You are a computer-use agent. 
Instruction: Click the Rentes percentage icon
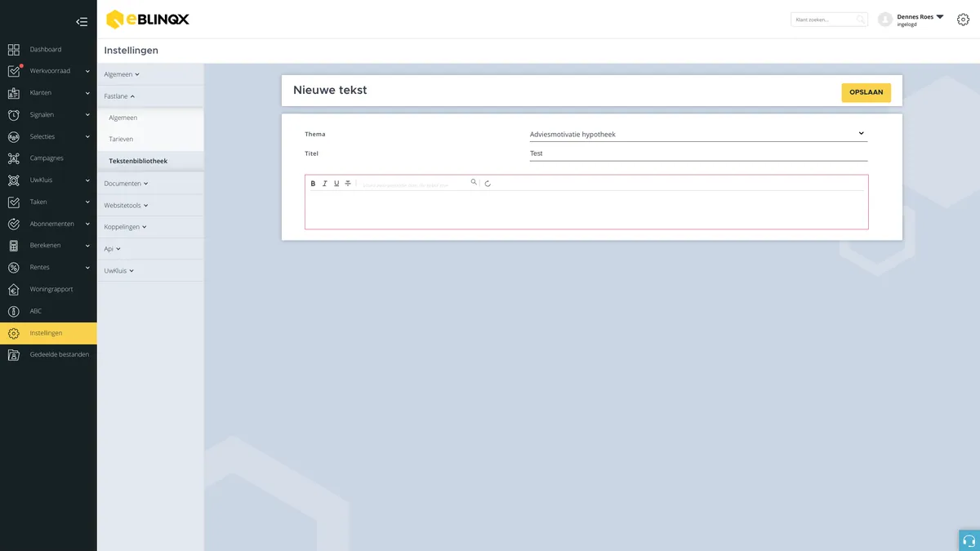tap(13, 268)
